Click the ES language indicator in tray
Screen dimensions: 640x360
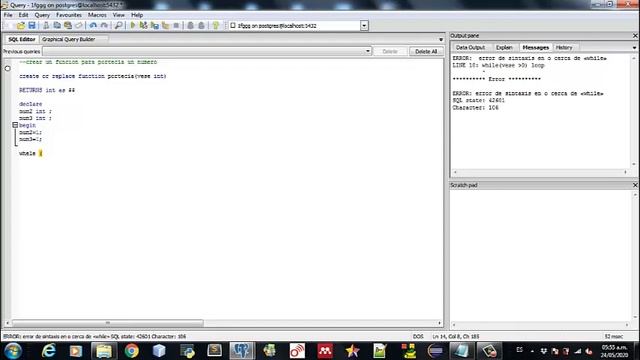(x=519, y=350)
